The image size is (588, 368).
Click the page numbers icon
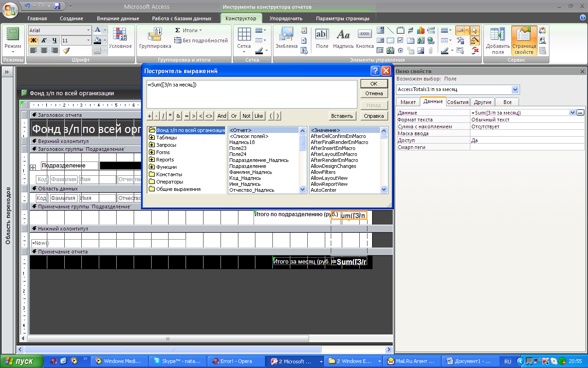click(304, 40)
